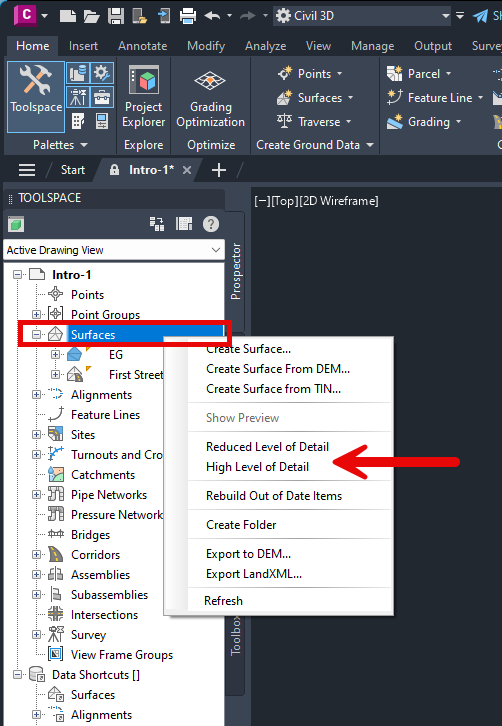Toggle the Settings tab gear icon in Palettes panel
This screenshot has width=502, height=726.
pos(101,73)
